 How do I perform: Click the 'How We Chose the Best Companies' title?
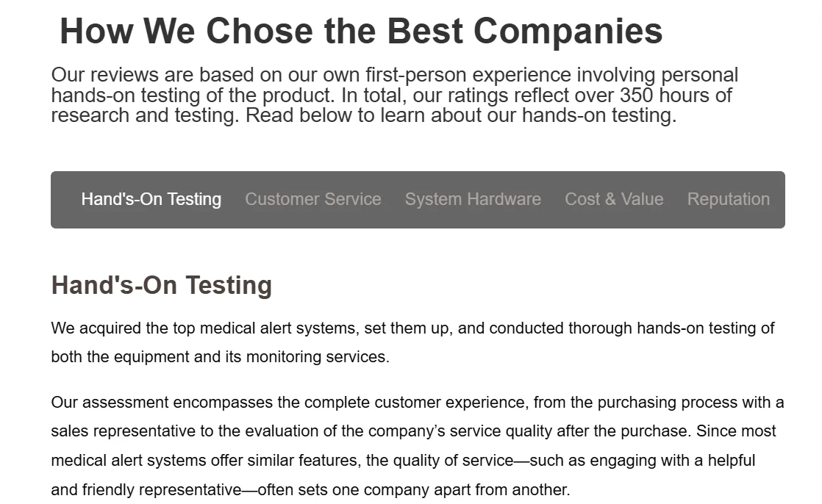pyautogui.click(x=361, y=31)
